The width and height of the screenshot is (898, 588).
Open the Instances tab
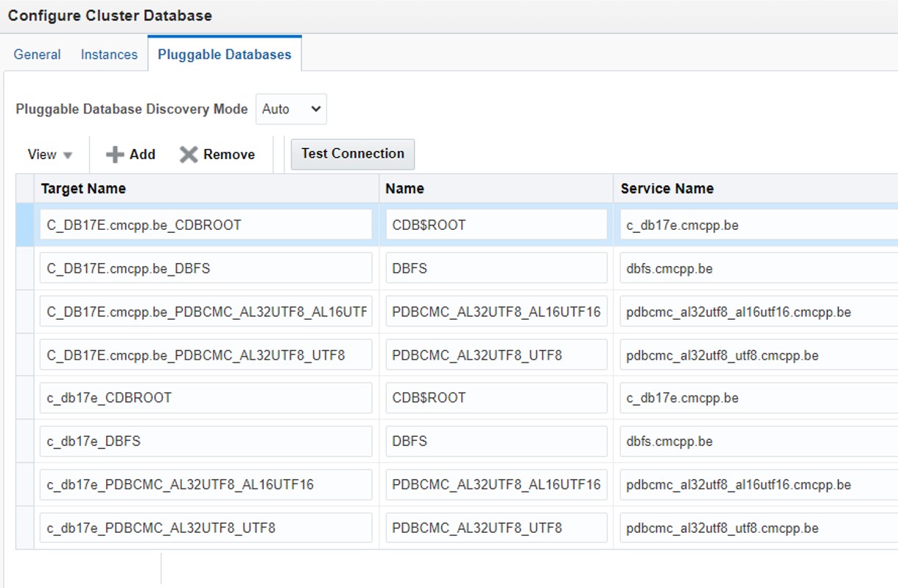pos(109,55)
